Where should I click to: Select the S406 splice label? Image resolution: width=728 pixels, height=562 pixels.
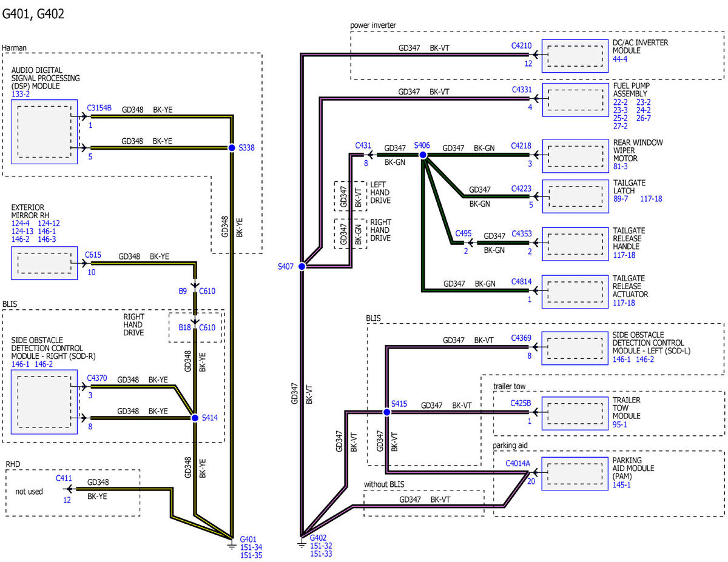[422, 146]
